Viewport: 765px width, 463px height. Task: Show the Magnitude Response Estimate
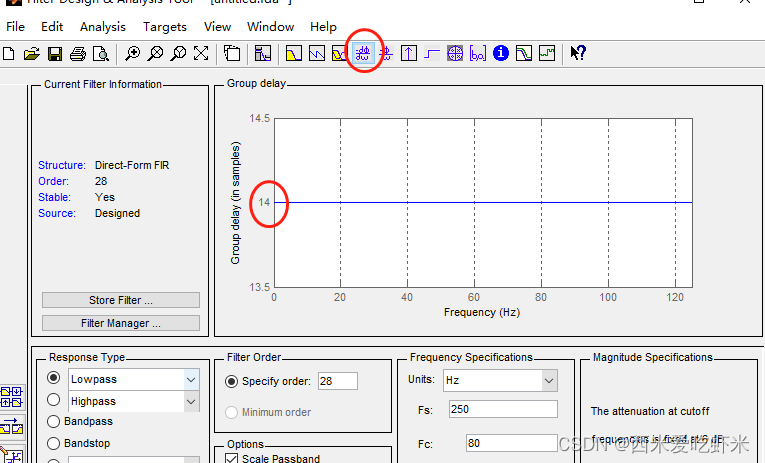tap(524, 53)
